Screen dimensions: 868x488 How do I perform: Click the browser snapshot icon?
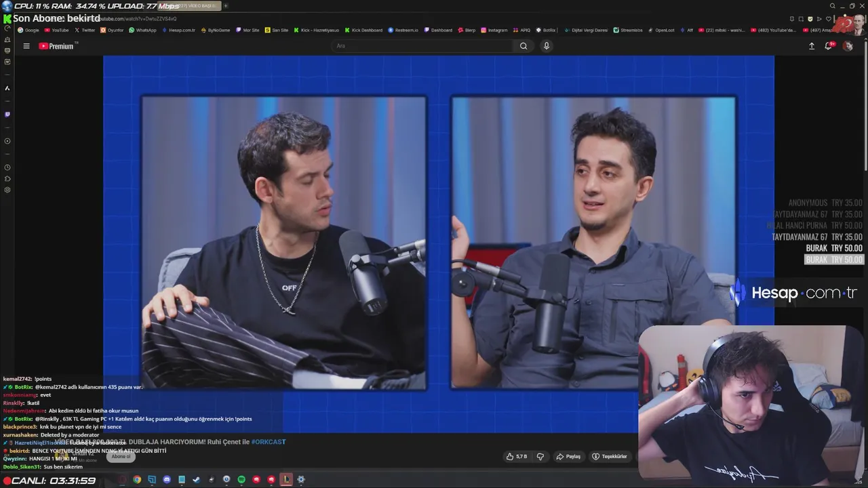click(801, 19)
